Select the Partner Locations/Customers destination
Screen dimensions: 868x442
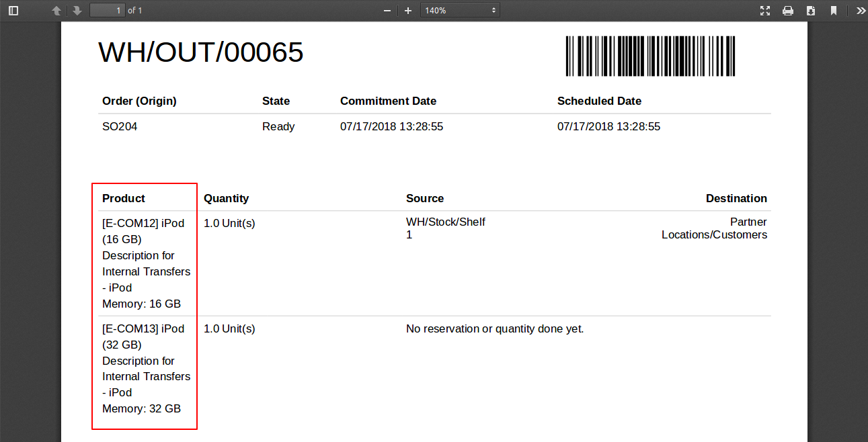(x=714, y=228)
